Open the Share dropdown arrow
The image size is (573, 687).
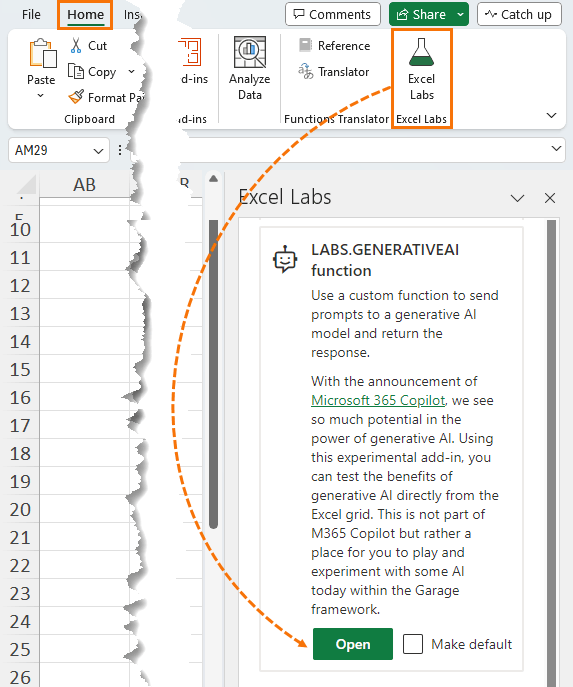coord(460,14)
